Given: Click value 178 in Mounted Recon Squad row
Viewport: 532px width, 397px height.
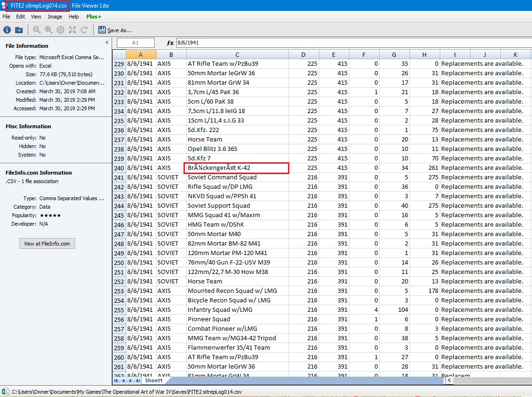Looking at the screenshot, I should click(425, 291).
